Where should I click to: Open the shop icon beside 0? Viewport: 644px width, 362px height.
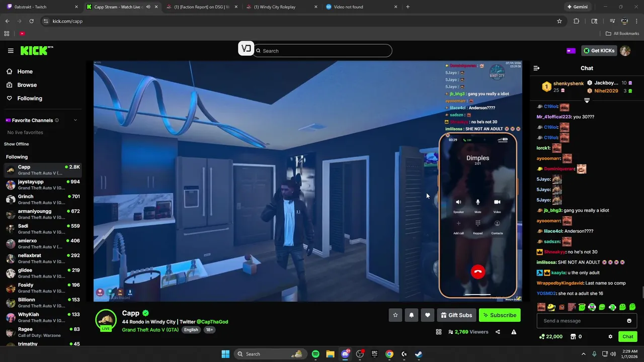click(573, 336)
